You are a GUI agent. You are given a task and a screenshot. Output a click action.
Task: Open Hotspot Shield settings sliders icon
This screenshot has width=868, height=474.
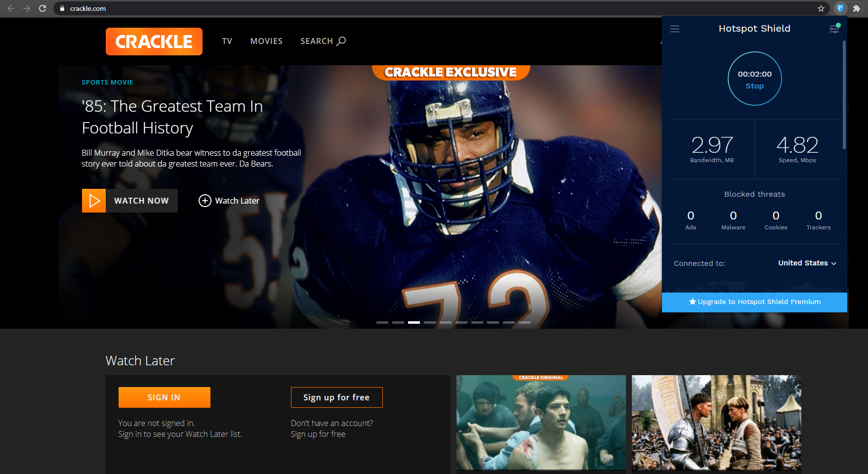tap(834, 29)
